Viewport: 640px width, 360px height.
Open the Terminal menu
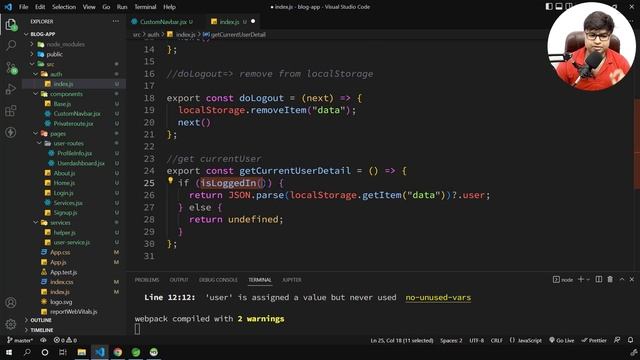point(145,7)
